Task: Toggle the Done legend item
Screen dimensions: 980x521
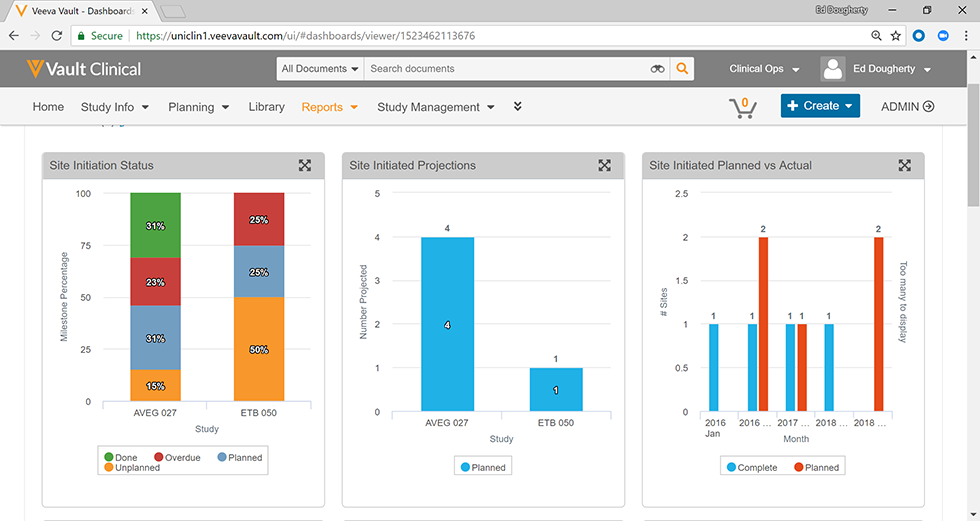Action: click(x=120, y=458)
